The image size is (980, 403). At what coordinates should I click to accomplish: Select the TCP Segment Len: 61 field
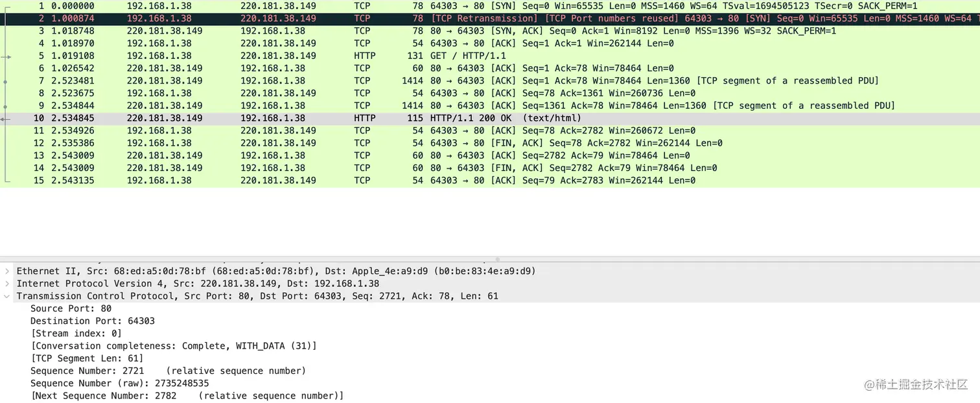(87, 358)
